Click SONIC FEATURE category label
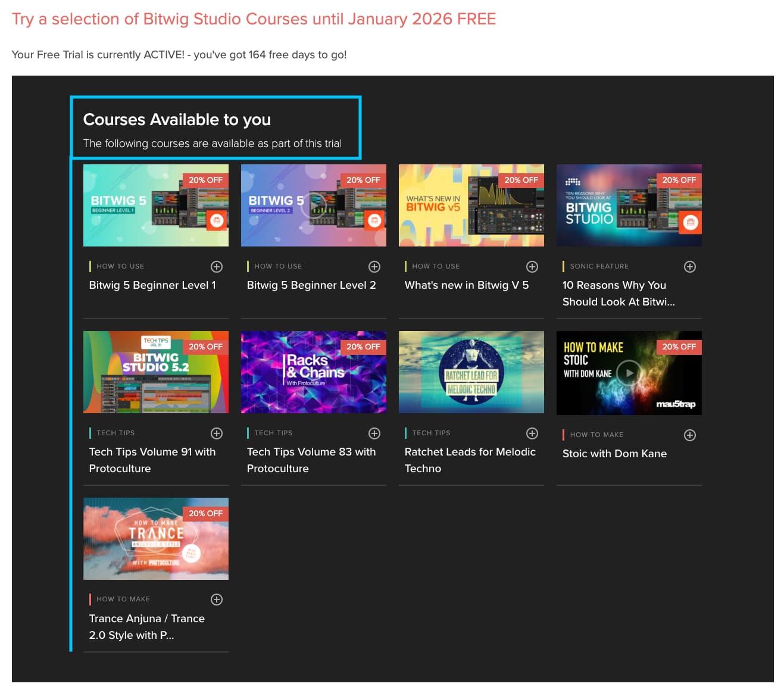784x696 pixels. (x=599, y=266)
